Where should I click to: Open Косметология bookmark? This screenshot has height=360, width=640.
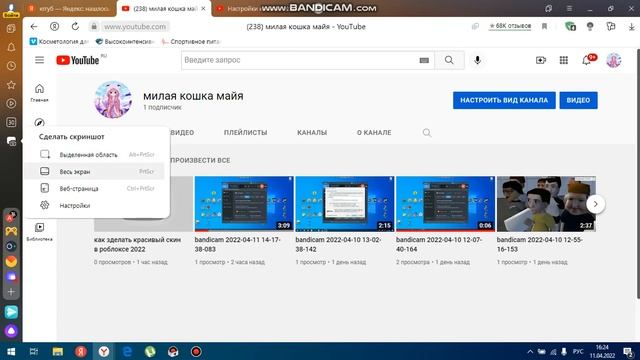tap(59, 42)
